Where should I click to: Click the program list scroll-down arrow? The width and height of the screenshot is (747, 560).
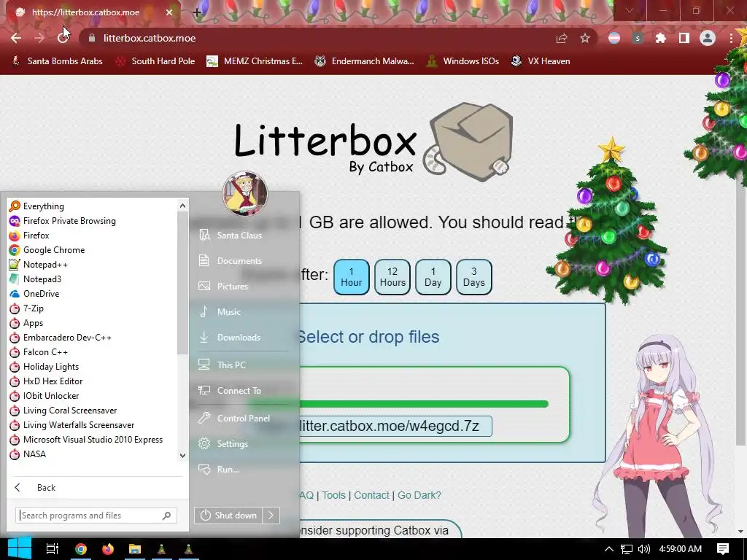tap(182, 455)
